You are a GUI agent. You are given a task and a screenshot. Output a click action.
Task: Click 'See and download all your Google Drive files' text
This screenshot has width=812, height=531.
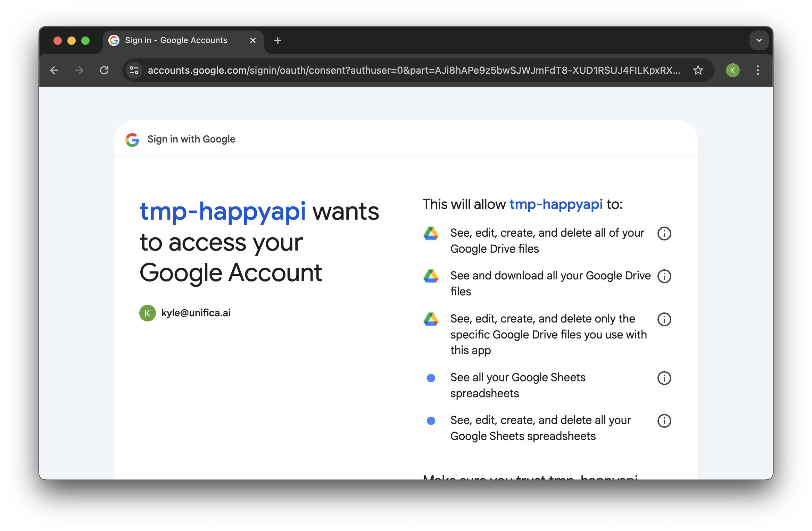pyautogui.click(x=550, y=284)
